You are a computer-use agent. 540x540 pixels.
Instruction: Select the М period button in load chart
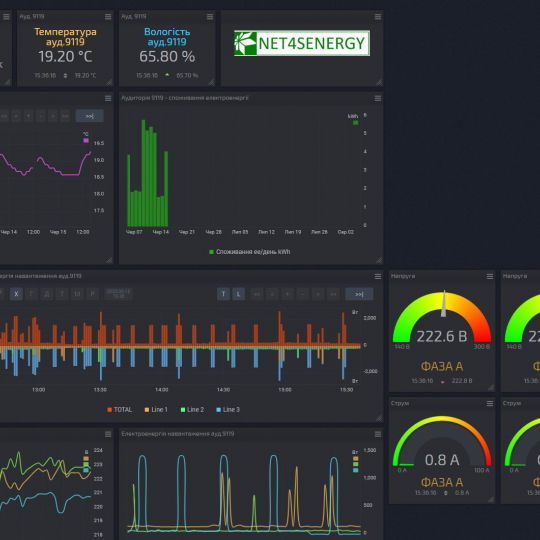pos(77,294)
